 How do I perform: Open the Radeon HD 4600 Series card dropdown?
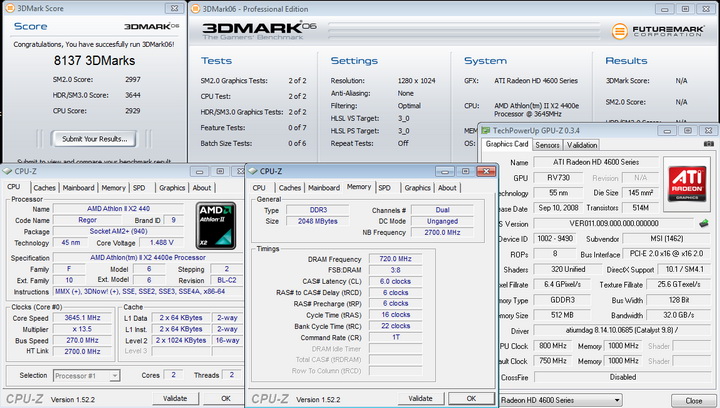(x=560, y=400)
